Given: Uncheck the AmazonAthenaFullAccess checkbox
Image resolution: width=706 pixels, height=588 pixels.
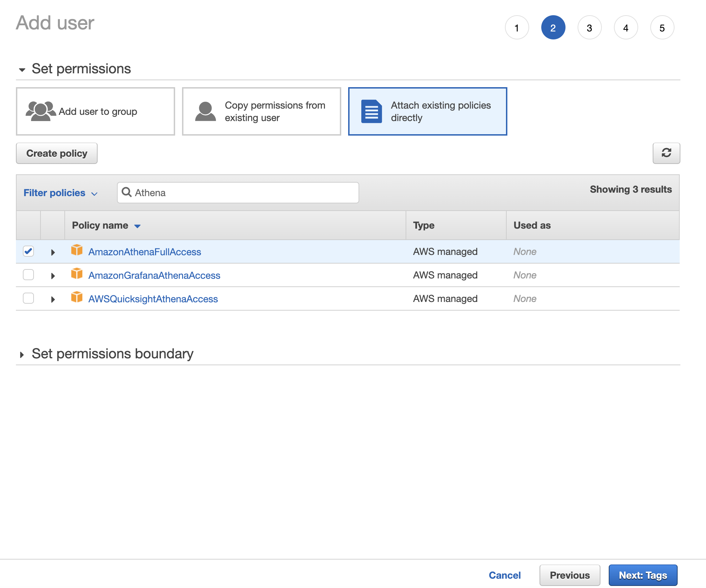Looking at the screenshot, I should (28, 251).
